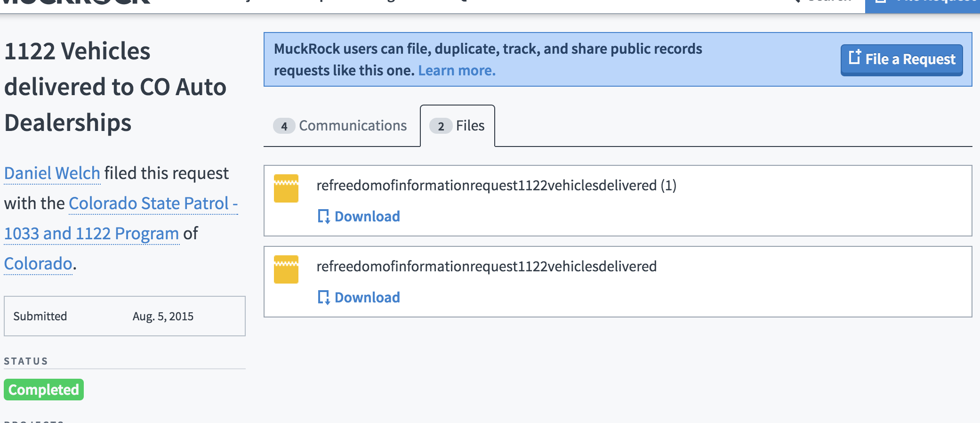Open Daniel Welch's profile link
The width and height of the screenshot is (980, 423).
(52, 173)
